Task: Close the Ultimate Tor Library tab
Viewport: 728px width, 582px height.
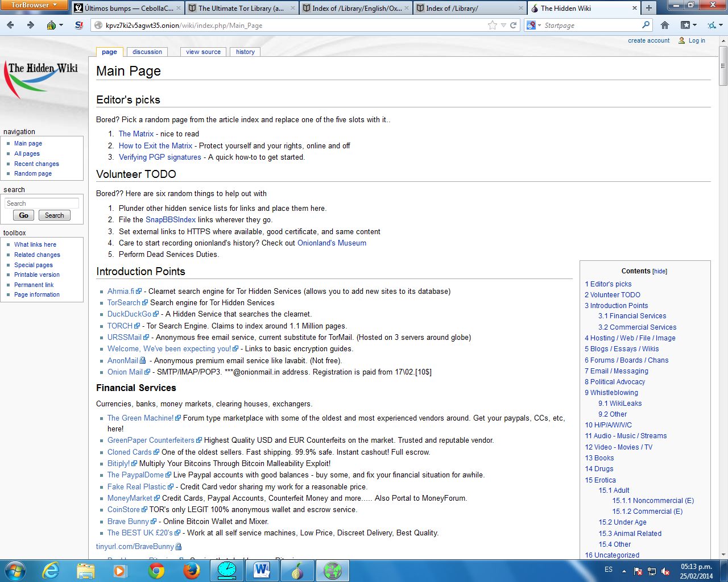Action: point(293,8)
